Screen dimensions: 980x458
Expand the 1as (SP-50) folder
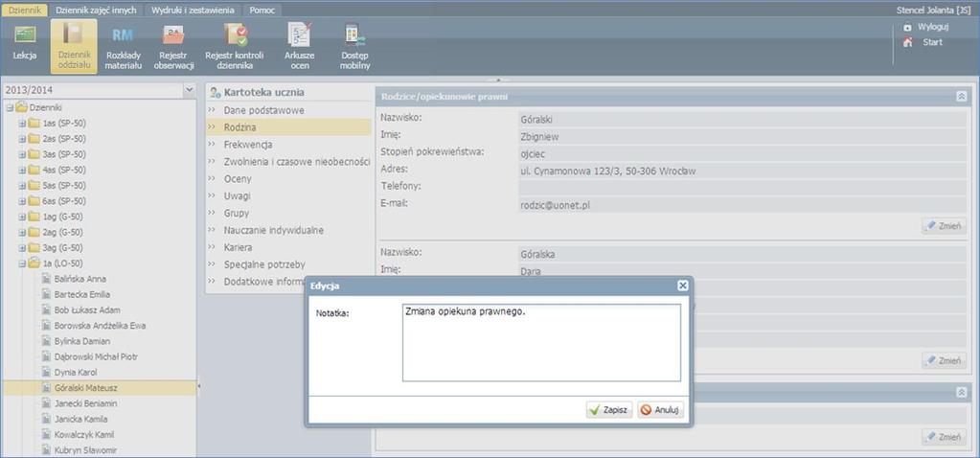22,123
